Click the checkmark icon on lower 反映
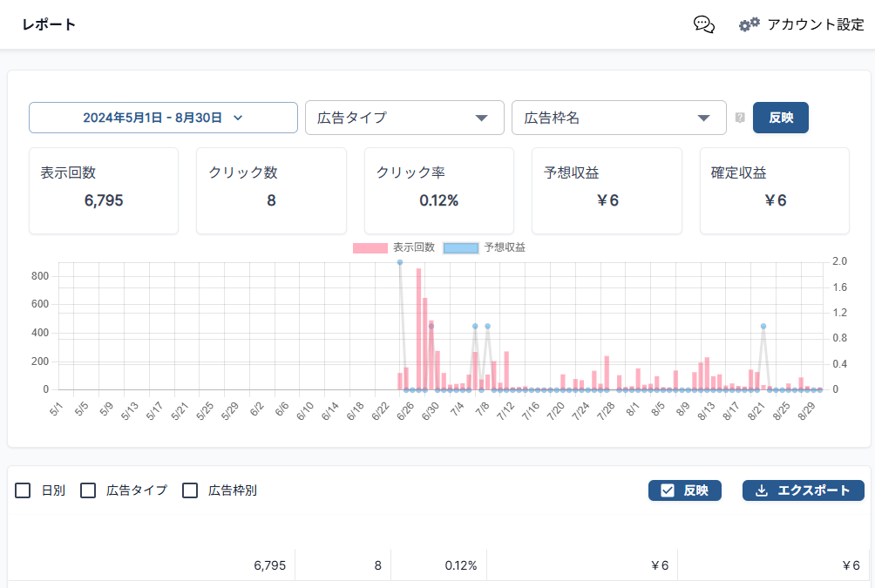 (668, 490)
